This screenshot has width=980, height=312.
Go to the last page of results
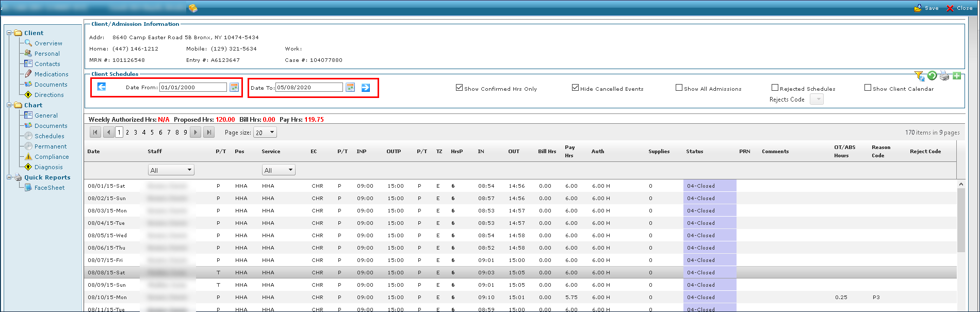pos(209,133)
